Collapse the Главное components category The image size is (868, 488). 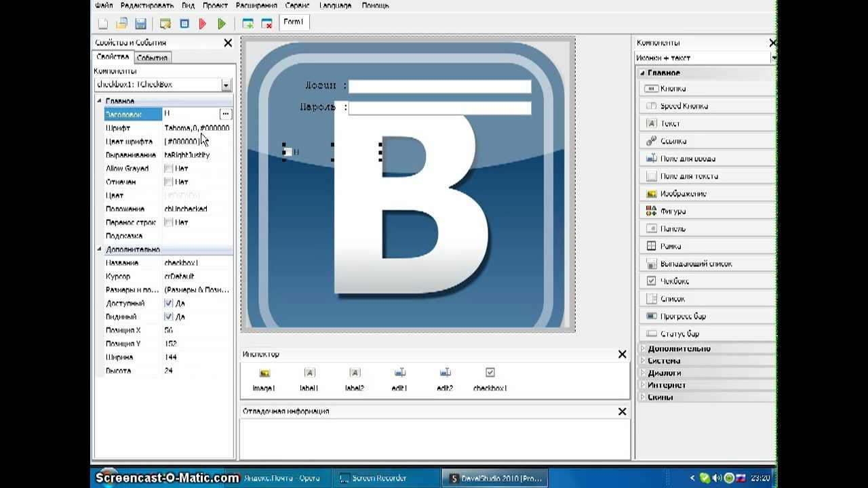coord(642,73)
